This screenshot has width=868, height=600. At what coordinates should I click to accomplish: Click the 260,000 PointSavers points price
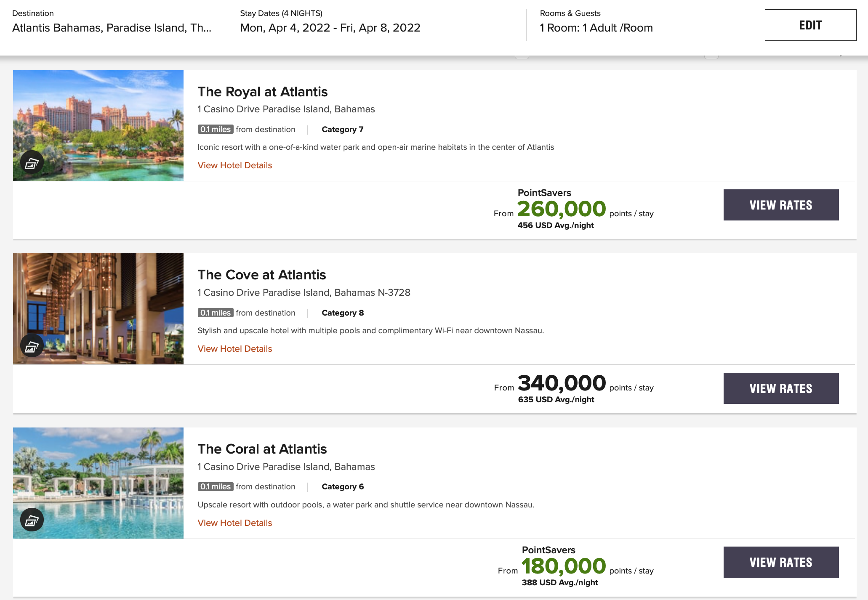(562, 209)
